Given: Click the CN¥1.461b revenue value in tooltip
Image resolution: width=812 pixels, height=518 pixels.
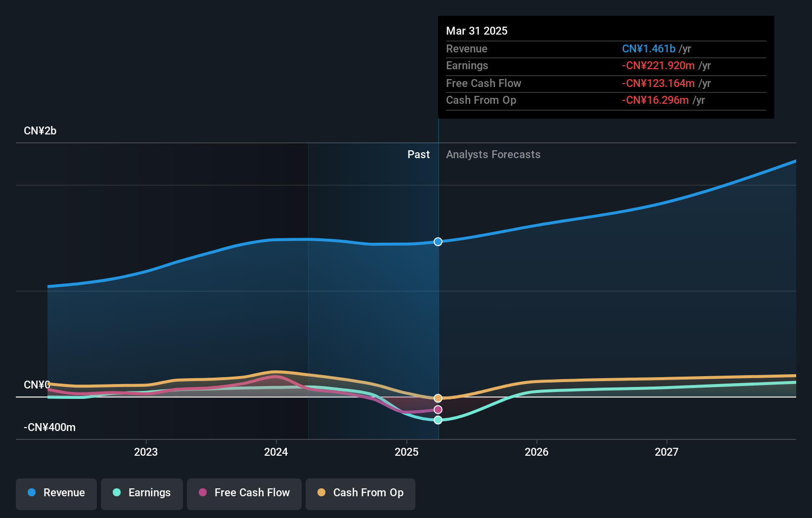Looking at the screenshot, I should [649, 49].
